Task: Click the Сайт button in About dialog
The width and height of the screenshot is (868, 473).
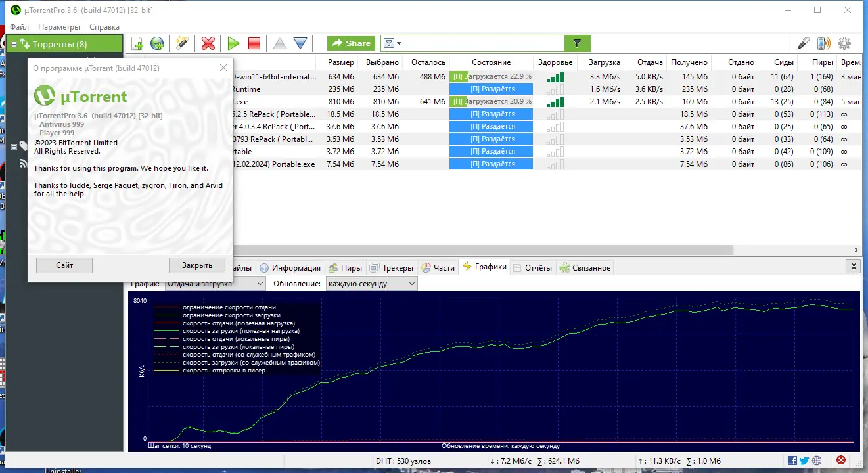Action: [64, 265]
